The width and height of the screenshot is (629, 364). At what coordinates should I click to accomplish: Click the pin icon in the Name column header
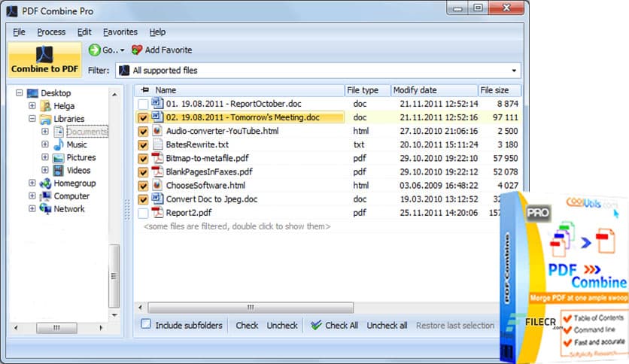[x=145, y=89]
